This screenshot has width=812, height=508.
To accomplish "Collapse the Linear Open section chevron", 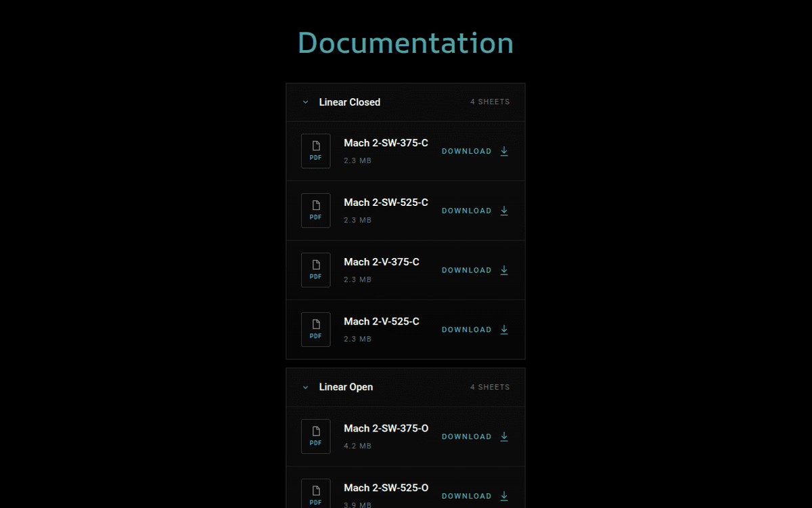I will point(305,387).
